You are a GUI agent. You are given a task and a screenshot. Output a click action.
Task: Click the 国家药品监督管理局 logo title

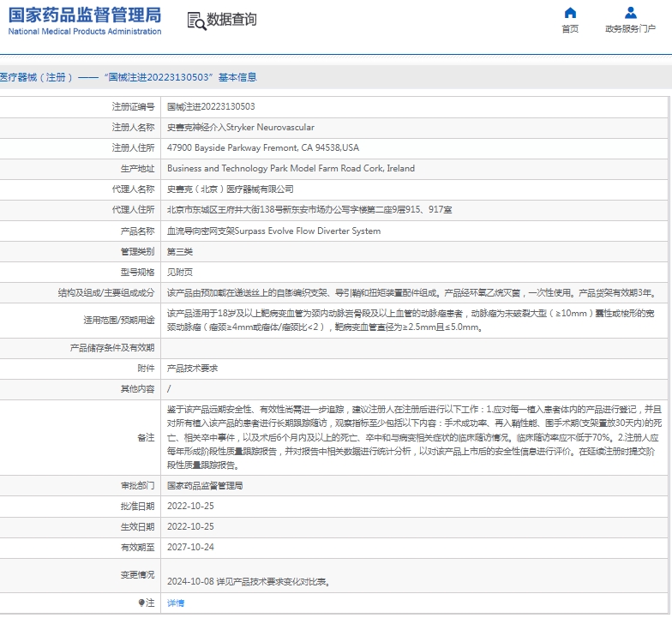[85, 15]
